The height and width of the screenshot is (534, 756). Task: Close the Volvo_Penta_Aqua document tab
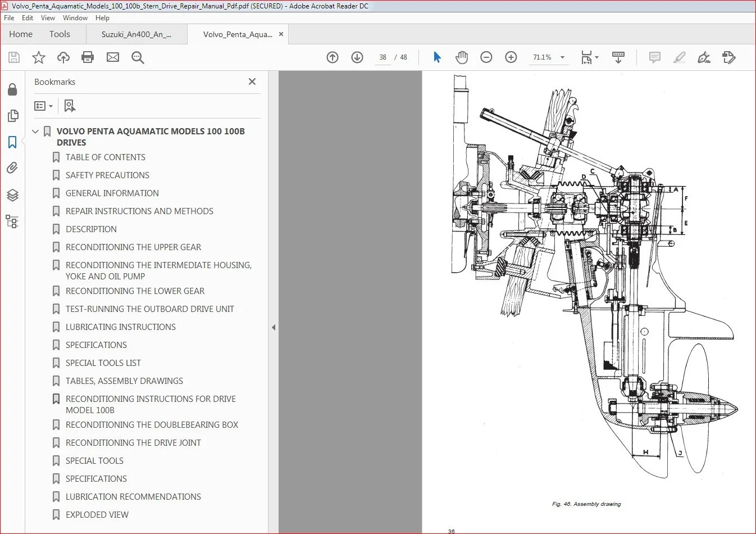[281, 34]
